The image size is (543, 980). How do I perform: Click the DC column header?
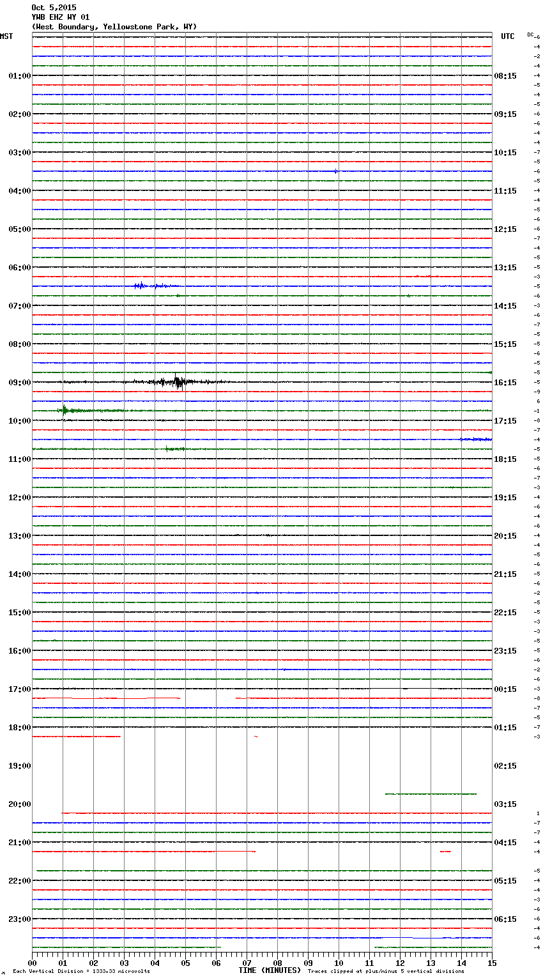530,34
